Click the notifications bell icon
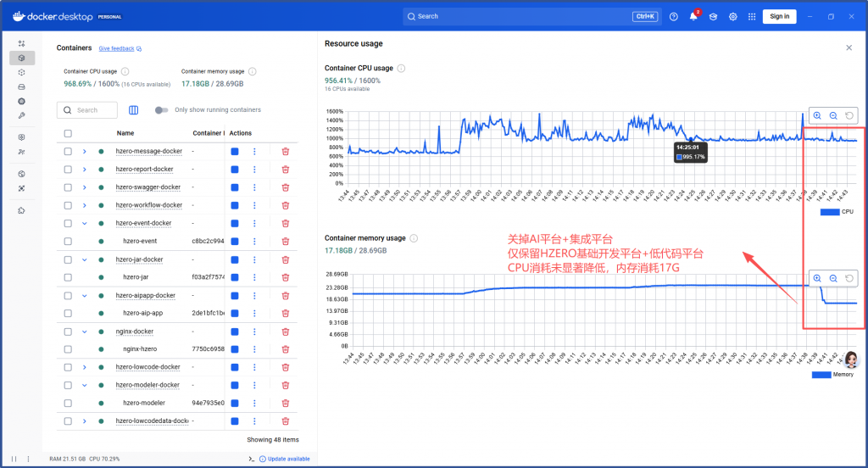 coord(693,16)
